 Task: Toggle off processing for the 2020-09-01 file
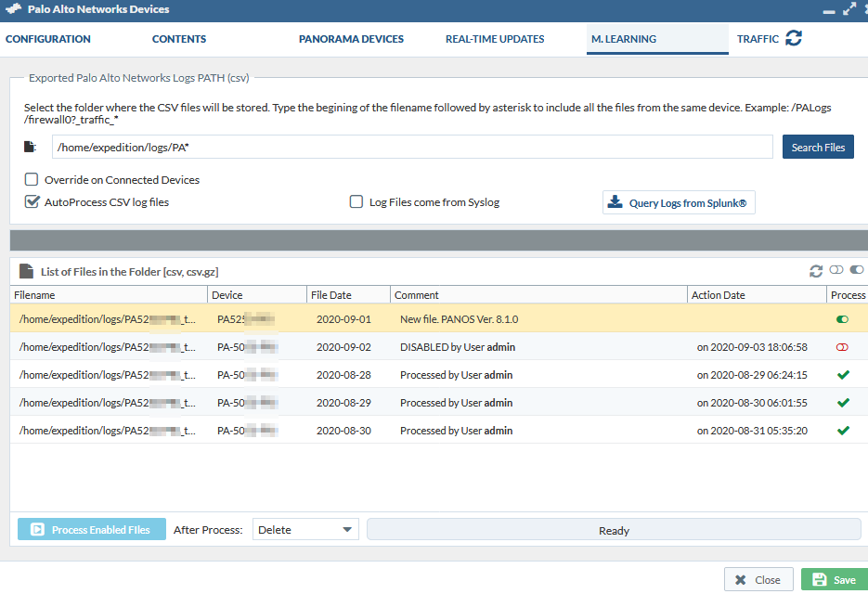[x=843, y=319]
